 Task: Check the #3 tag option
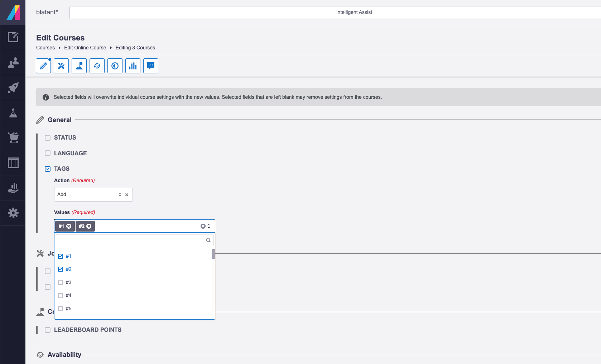(61, 282)
